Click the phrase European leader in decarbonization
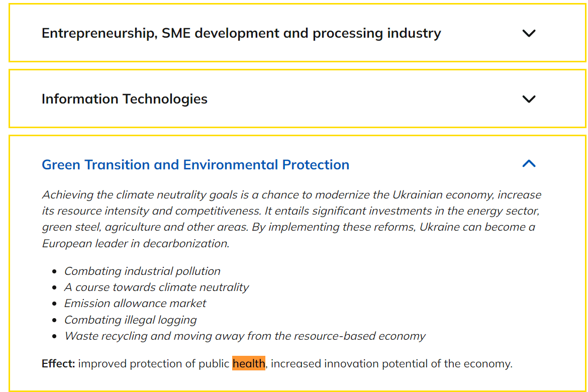 [x=136, y=243]
